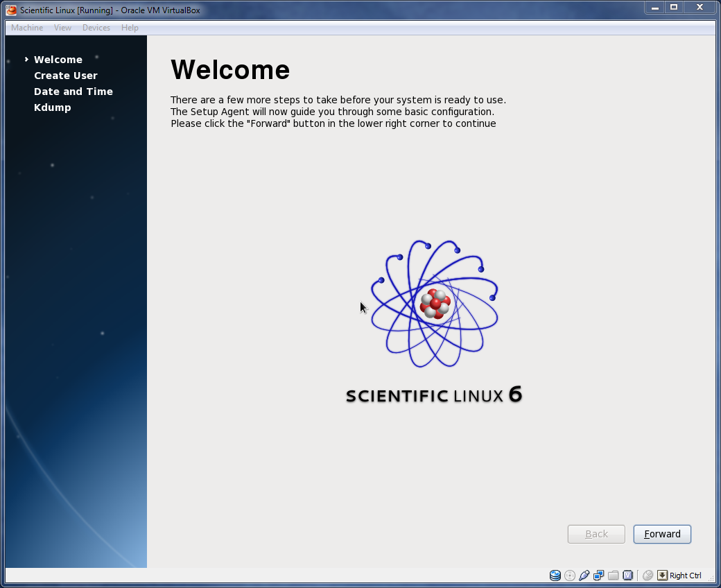Click the window resize grip in the status bar
Image resolution: width=721 pixels, height=588 pixels.
click(711, 578)
